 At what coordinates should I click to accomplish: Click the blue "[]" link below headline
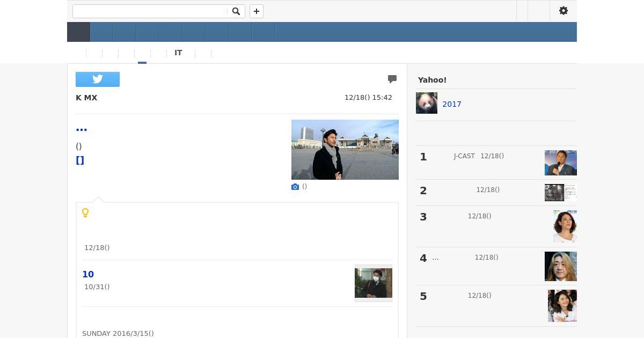pos(80,160)
